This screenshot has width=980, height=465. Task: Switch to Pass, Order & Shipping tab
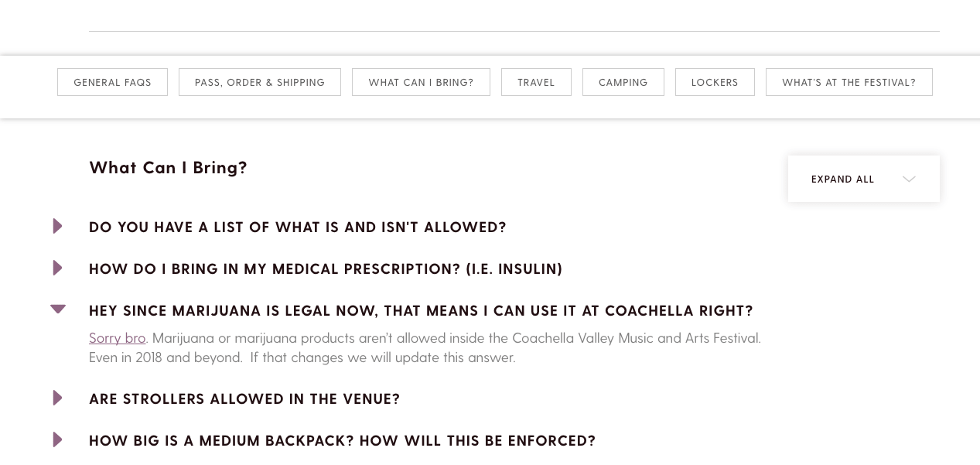pos(260,82)
